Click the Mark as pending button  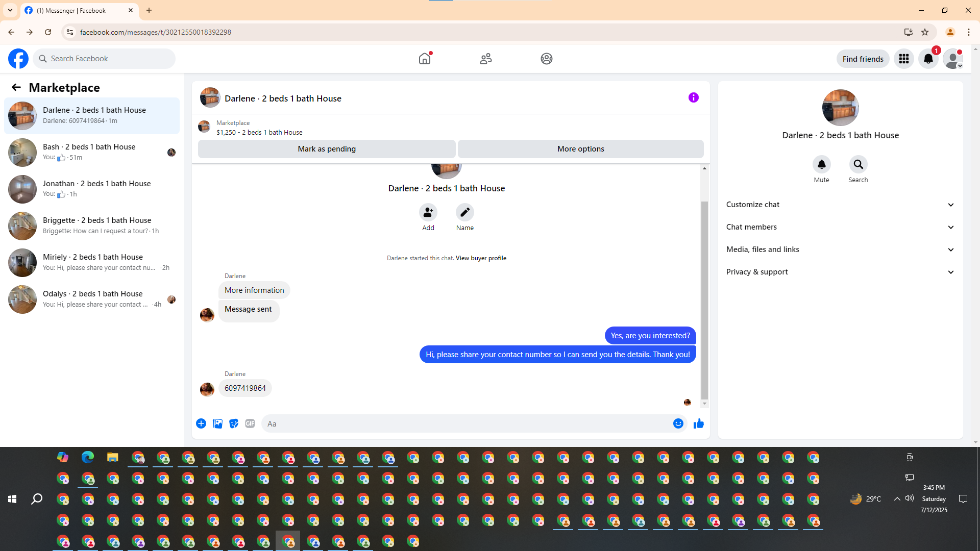point(327,149)
